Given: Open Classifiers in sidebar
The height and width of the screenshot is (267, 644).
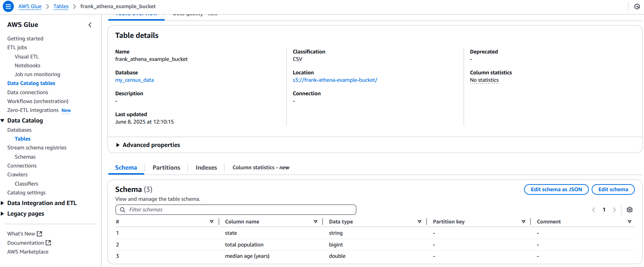Looking at the screenshot, I should tap(27, 184).
